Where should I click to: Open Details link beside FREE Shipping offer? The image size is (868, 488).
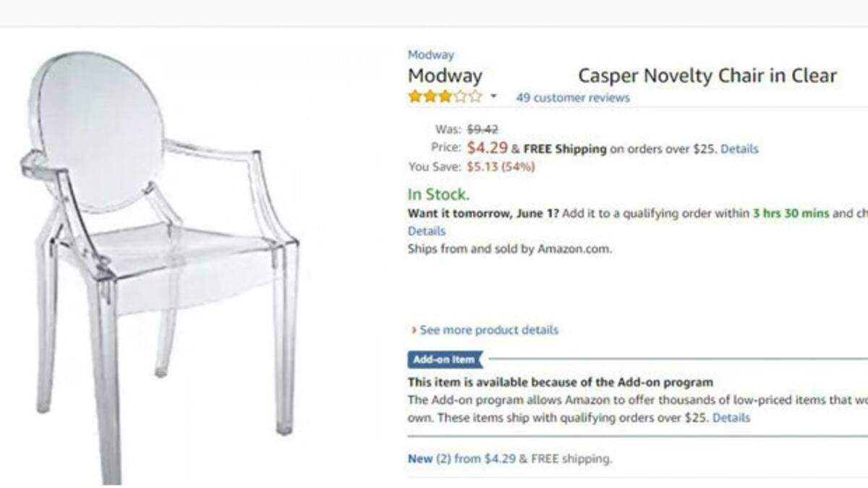[x=739, y=149]
